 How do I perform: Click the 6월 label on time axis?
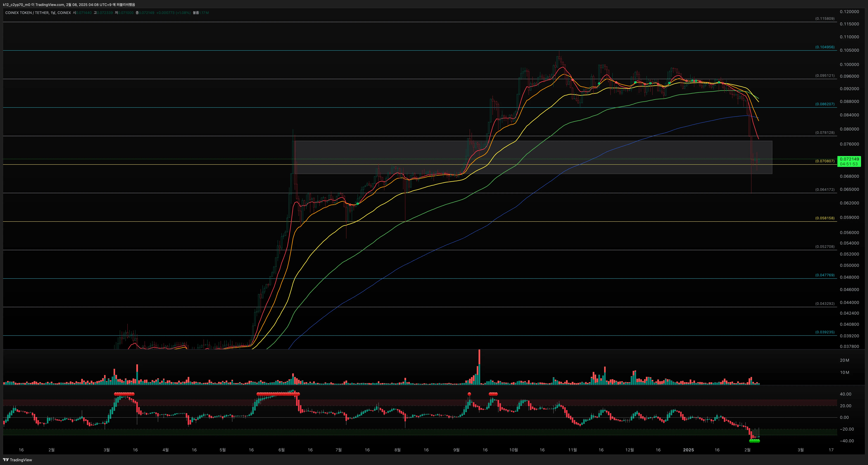click(x=281, y=450)
